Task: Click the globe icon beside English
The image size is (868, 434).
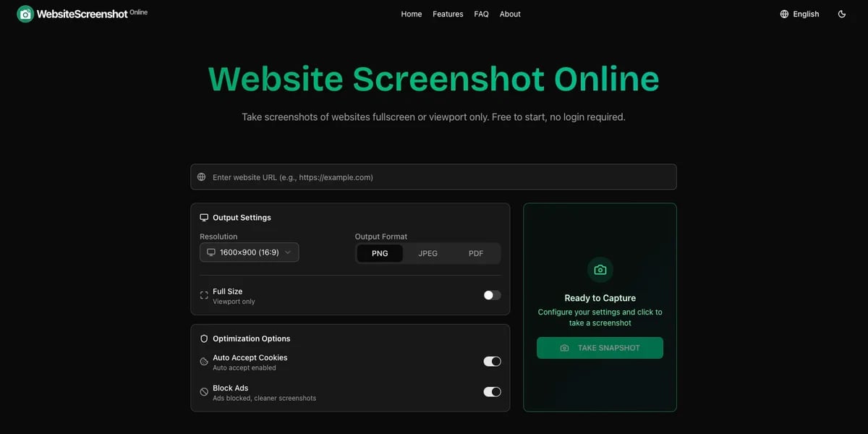Action: point(783,14)
